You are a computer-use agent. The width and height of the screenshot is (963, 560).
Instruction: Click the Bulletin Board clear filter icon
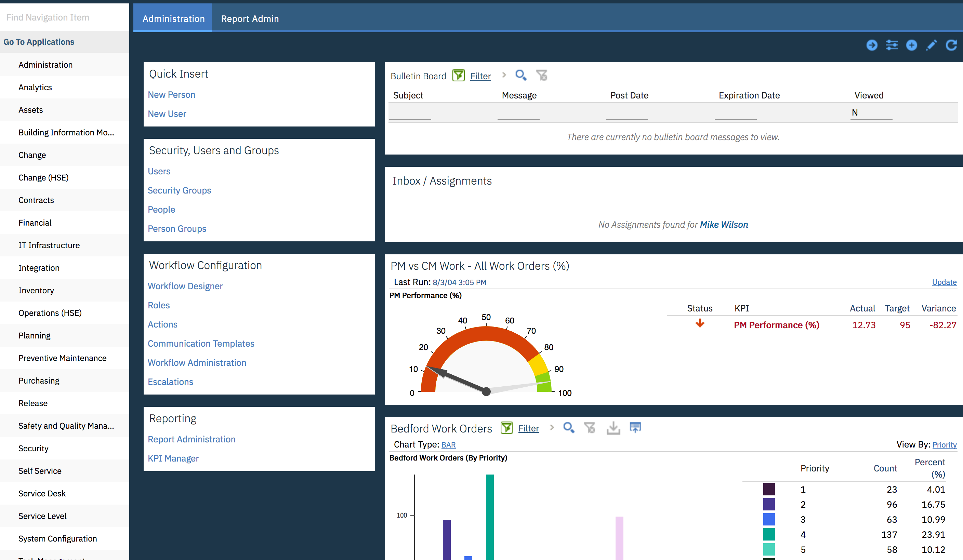541,75
